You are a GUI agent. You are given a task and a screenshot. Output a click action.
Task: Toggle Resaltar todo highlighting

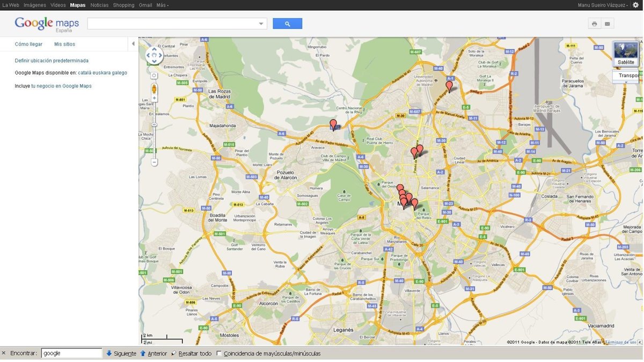pos(191,353)
